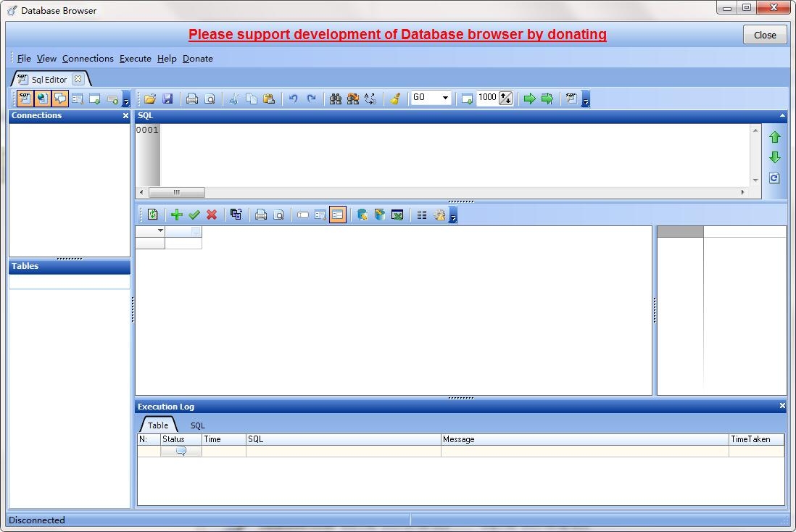Open the SQL file folder icon
Image resolution: width=796 pixels, height=532 pixels.
pyautogui.click(x=150, y=99)
